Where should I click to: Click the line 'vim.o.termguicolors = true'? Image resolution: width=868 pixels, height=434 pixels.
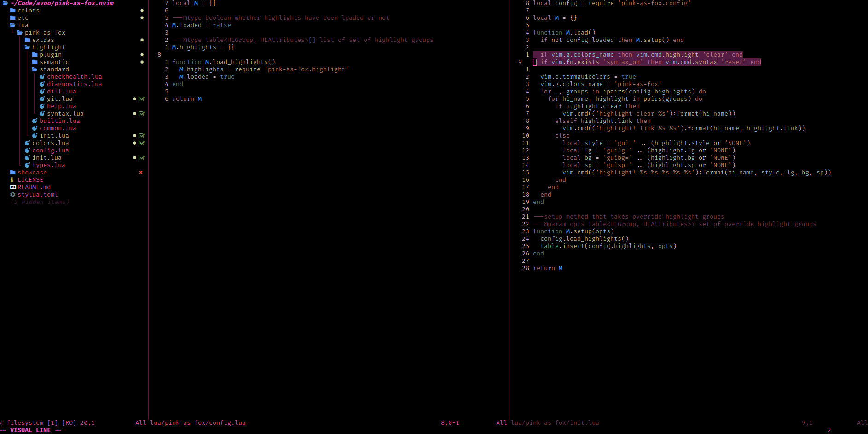point(588,77)
